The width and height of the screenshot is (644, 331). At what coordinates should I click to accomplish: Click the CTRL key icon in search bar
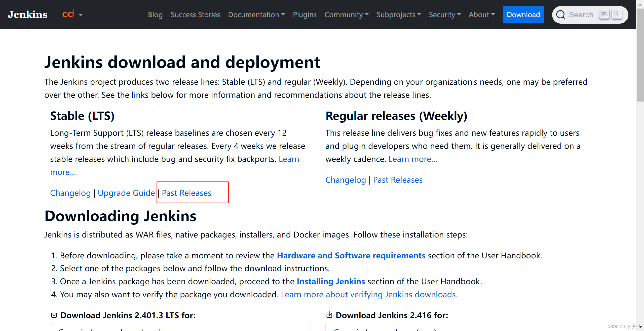click(x=604, y=14)
